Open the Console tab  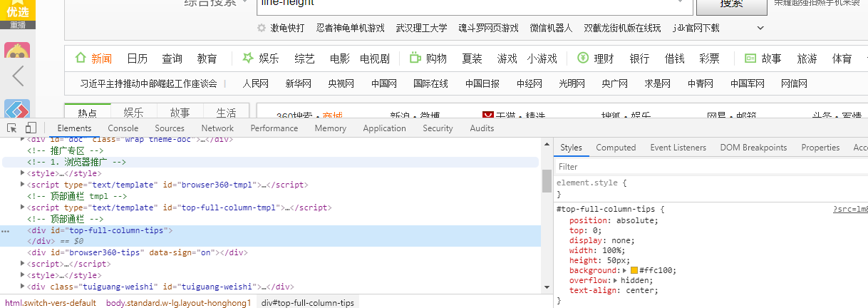coord(123,128)
